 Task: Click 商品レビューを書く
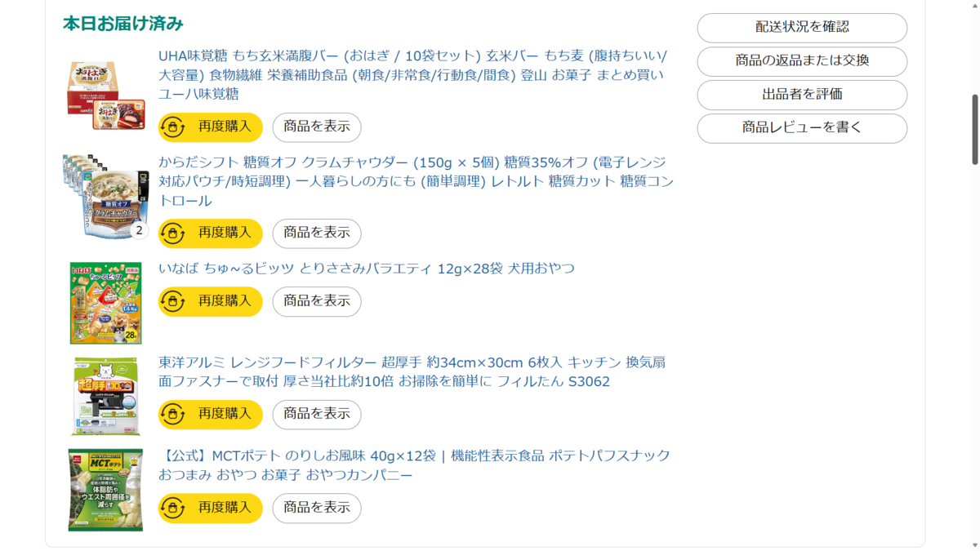(x=802, y=128)
